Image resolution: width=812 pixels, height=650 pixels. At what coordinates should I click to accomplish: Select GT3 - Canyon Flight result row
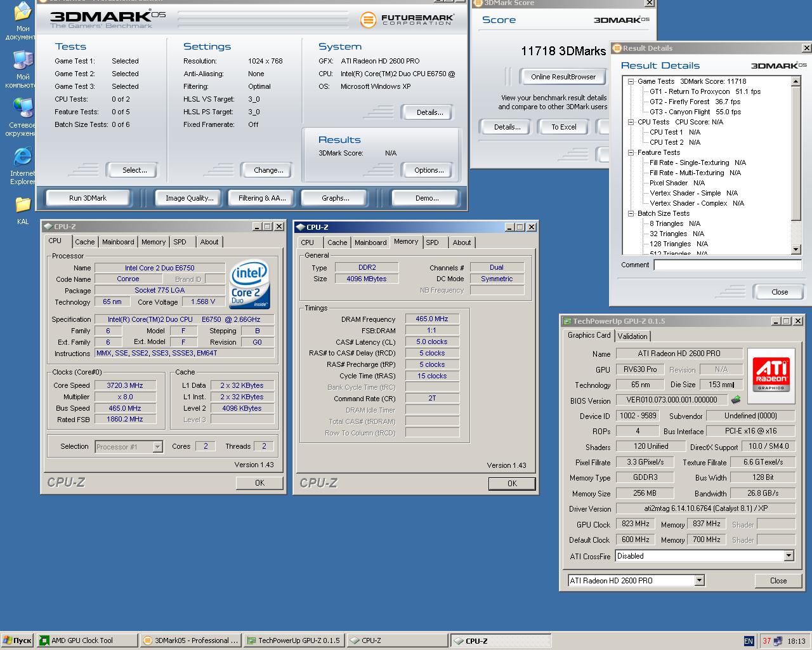tap(695, 112)
